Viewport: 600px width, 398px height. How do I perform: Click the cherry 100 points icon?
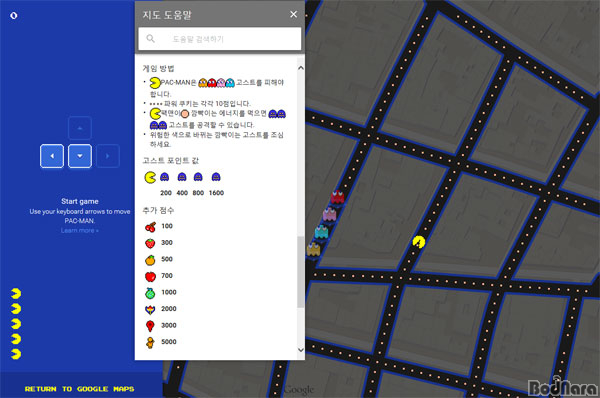[x=150, y=227]
